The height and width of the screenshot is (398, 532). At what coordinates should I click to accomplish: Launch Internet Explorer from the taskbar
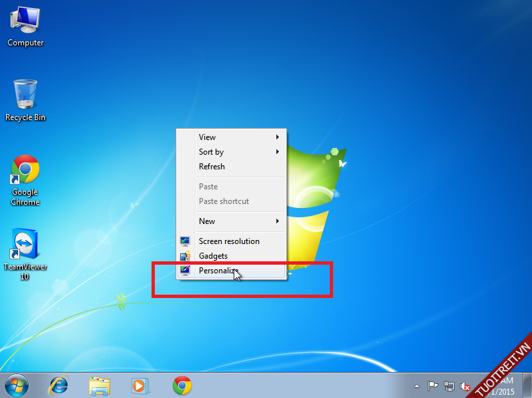(59, 385)
